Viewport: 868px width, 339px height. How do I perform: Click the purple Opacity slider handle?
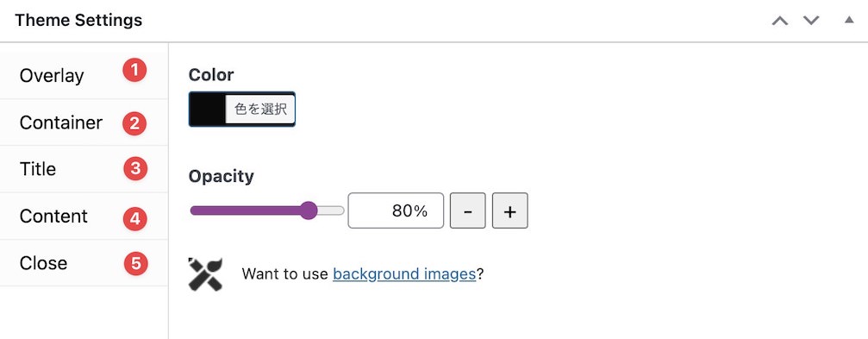[x=309, y=210]
